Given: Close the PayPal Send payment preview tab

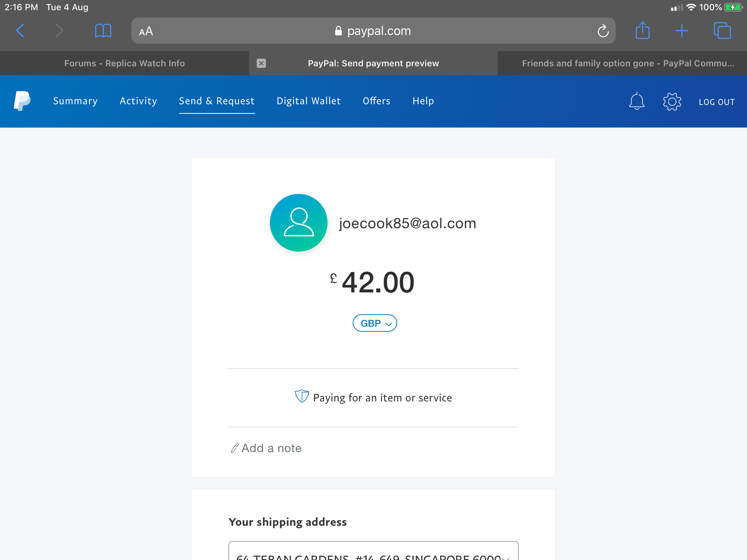Looking at the screenshot, I should (261, 63).
